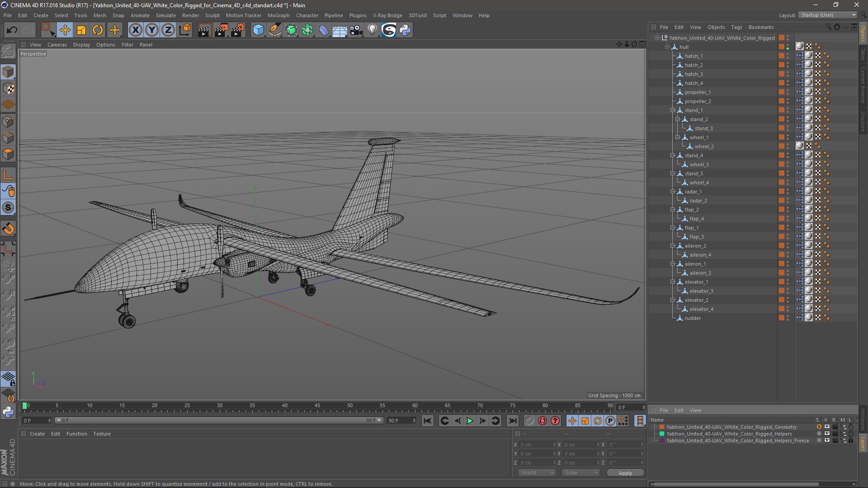Click the Enable Snap icon
The height and width of the screenshot is (488, 868).
click(x=8, y=229)
